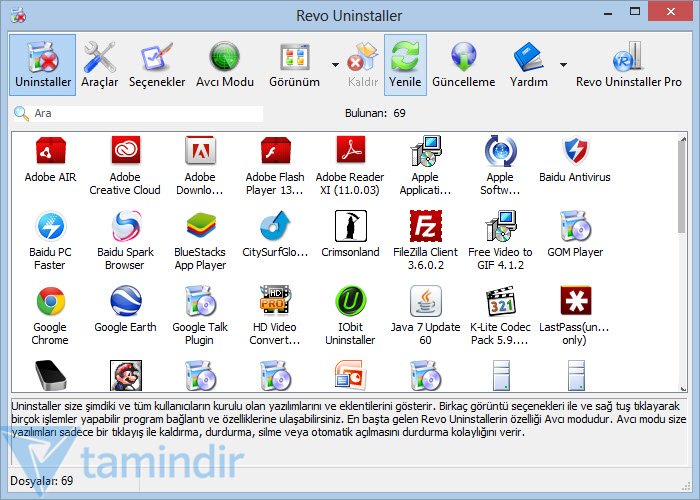This screenshot has width=700, height=500.
Task: Refresh the list with Yenile
Action: pyautogui.click(x=405, y=65)
